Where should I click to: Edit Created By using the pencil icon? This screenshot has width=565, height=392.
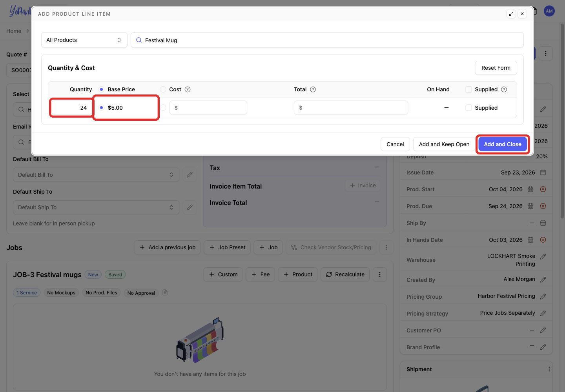[x=543, y=279]
